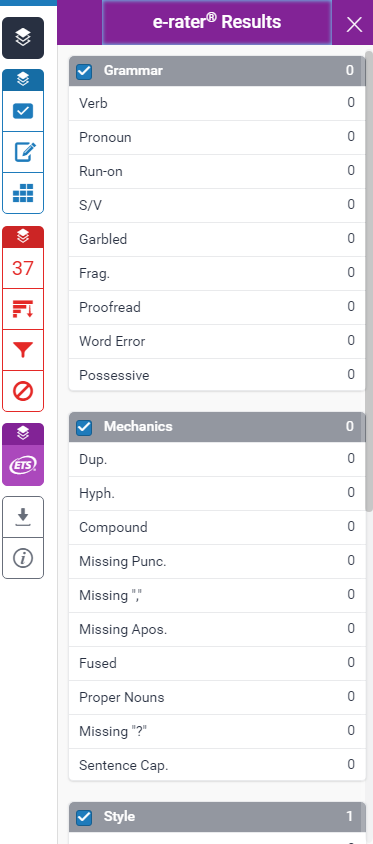Image resolution: width=373 pixels, height=844 pixels.
Task: Open the blue checkmark grading icon
Action: 23,111
